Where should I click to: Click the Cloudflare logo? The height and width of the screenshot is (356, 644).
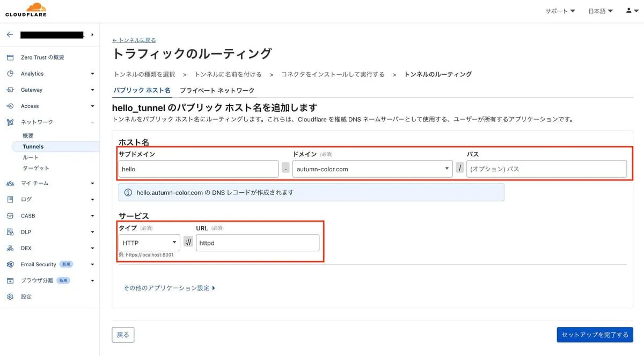pyautogui.click(x=26, y=10)
